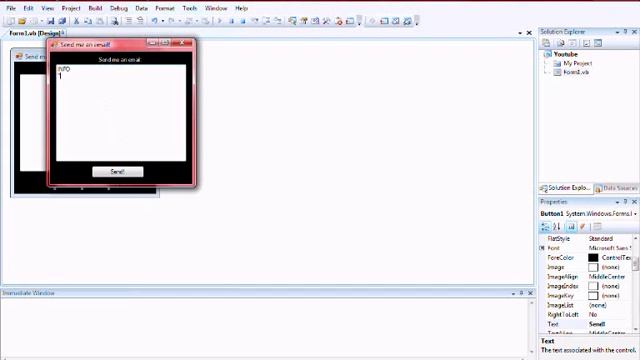Click the Properties grid vertical scrollbar
Screen dimensions: 640x360
click(x=635, y=284)
